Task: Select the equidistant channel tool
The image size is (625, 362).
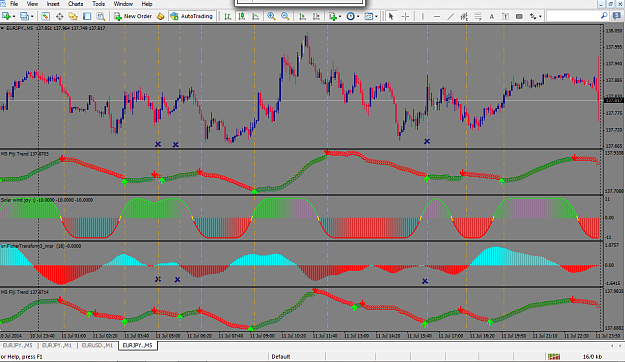Action: coord(464,16)
